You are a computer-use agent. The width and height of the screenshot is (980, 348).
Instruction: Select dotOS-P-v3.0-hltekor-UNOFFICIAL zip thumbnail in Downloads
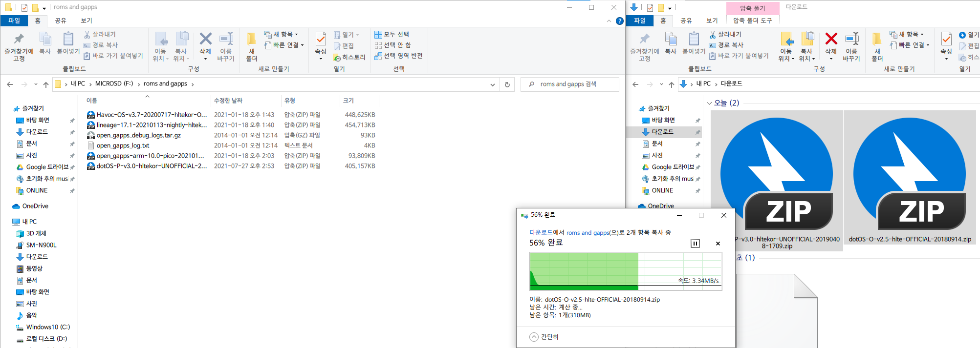(x=777, y=181)
